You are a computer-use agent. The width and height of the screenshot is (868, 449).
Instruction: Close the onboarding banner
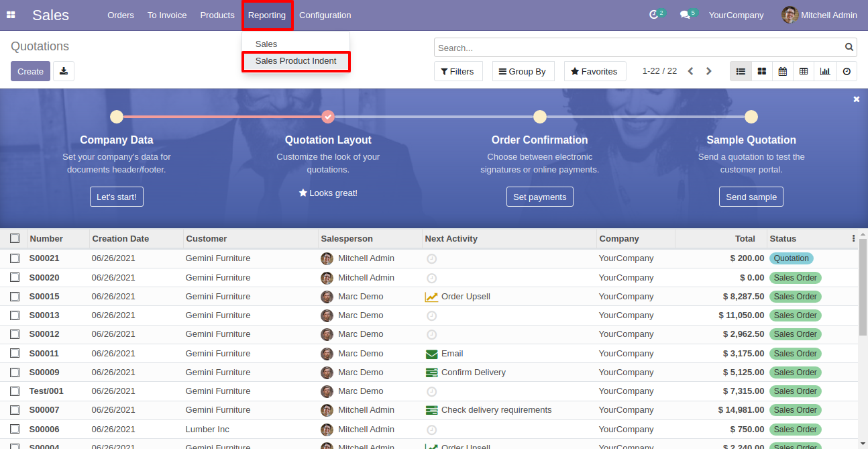click(857, 99)
